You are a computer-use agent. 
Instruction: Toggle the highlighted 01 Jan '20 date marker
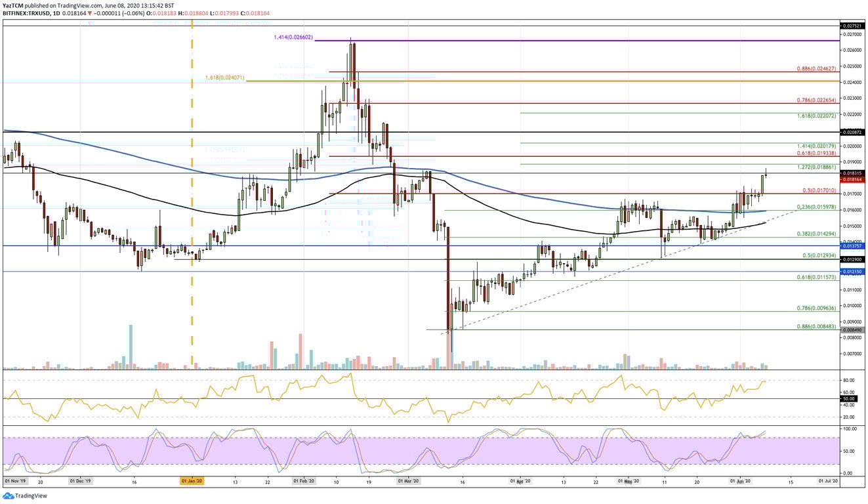[192, 480]
